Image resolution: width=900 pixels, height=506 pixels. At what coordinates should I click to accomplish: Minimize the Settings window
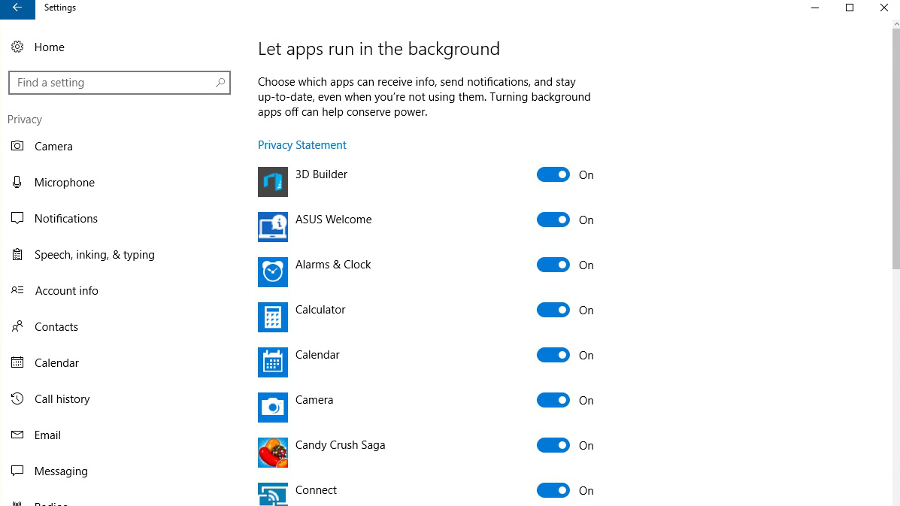[815, 8]
